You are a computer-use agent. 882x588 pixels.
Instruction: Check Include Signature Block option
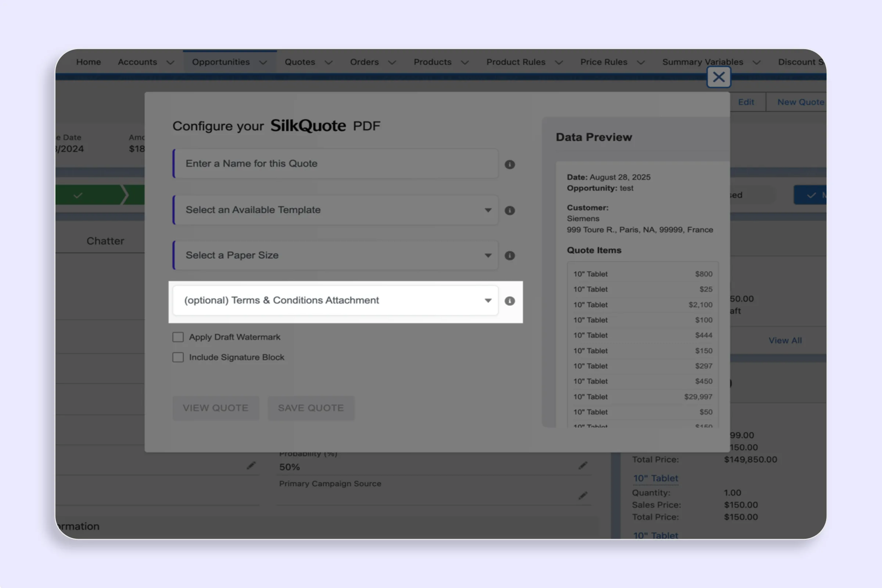tap(178, 357)
